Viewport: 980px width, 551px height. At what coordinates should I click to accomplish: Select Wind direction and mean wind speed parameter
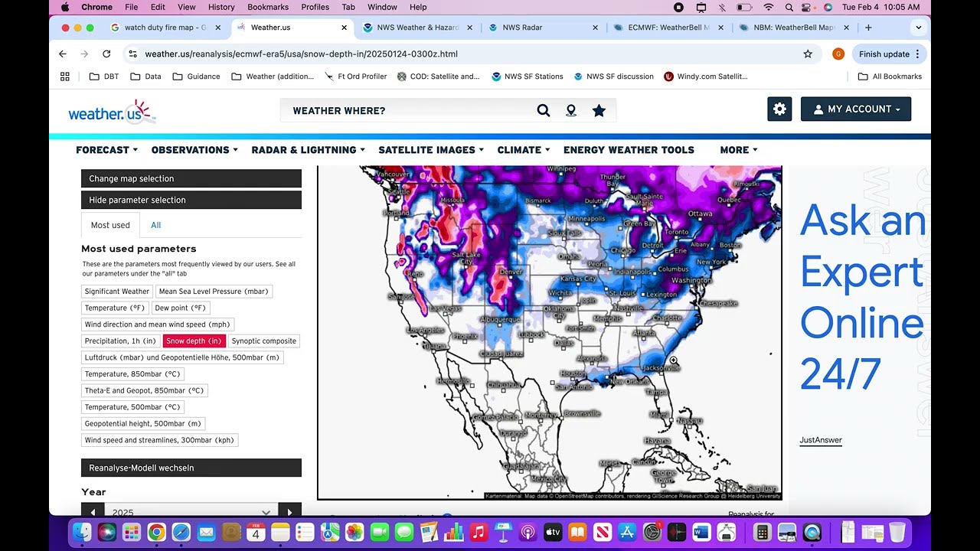pyautogui.click(x=158, y=324)
